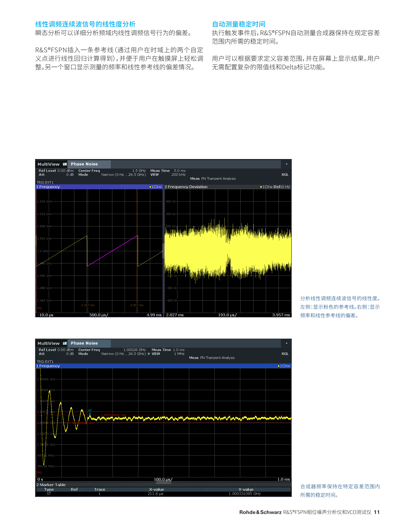Click the SGL indicator in upper screenshot

[x=285, y=175]
